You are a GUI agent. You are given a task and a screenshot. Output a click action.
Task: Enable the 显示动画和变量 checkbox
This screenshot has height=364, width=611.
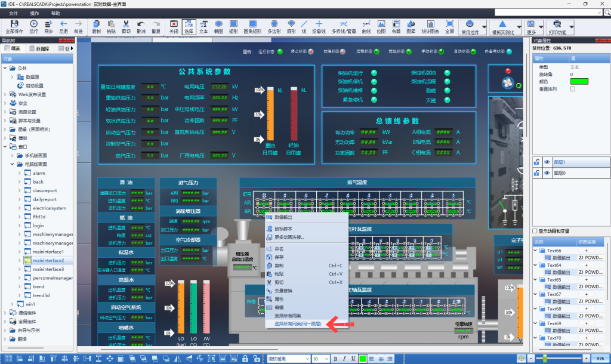pos(535,231)
